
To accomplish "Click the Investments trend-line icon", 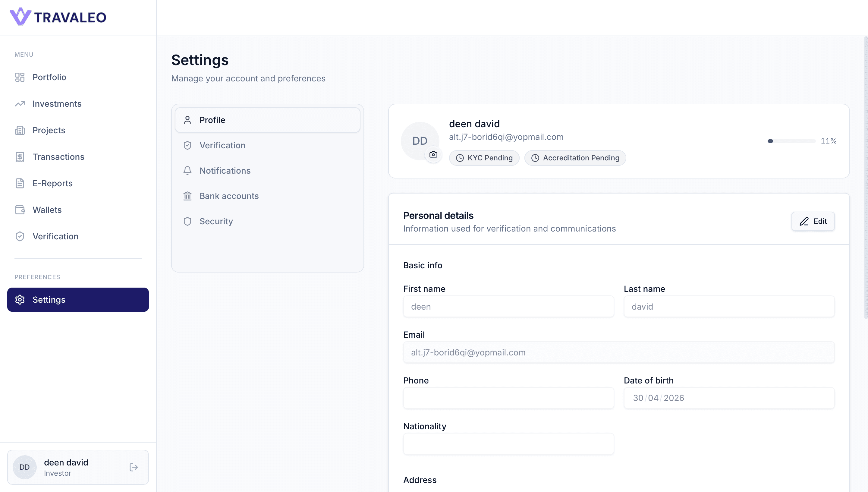I will [x=20, y=104].
